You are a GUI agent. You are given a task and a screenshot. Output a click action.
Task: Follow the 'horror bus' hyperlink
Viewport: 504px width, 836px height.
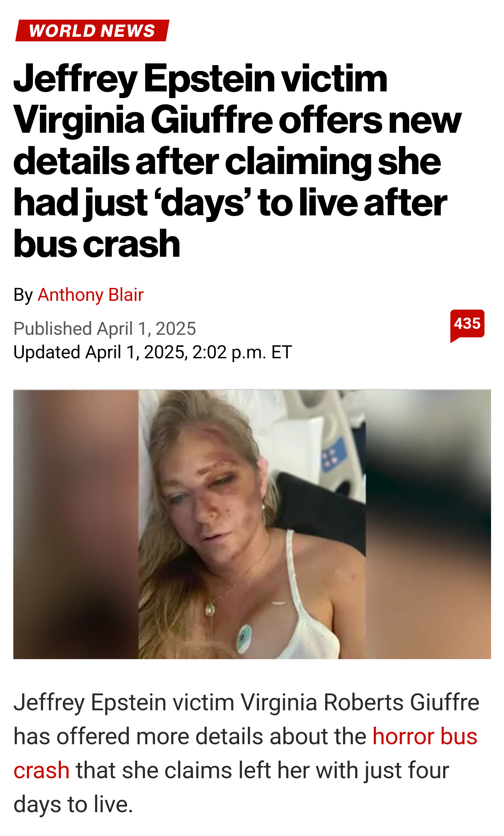[x=425, y=736]
